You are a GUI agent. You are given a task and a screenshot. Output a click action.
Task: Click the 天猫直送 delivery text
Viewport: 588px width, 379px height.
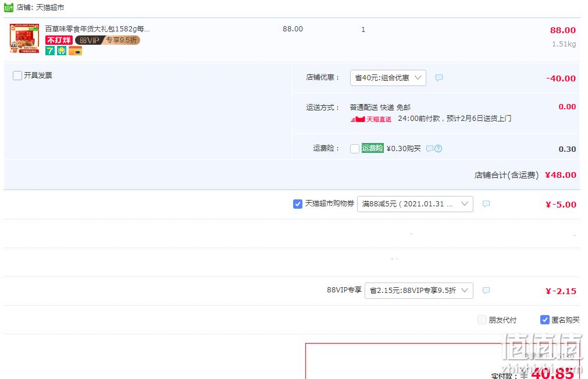[379, 119]
